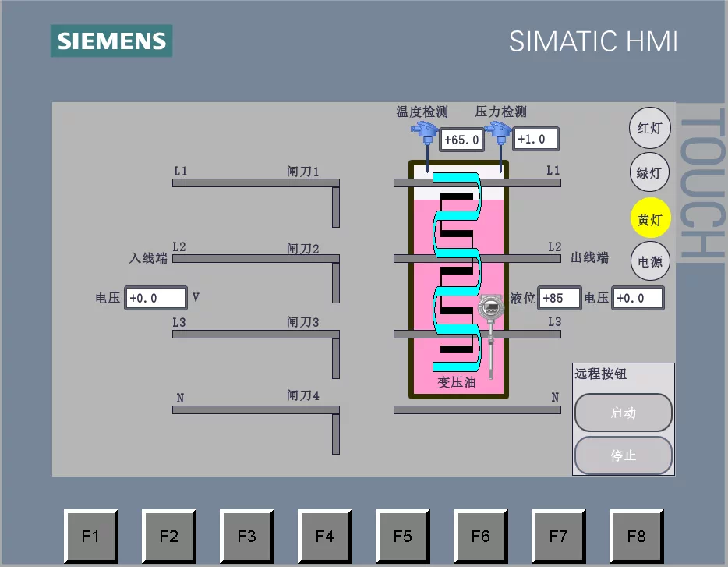Turn off the lit 黄灯 yellow lamp
Screen dimensions: 728x567
[x=649, y=218]
